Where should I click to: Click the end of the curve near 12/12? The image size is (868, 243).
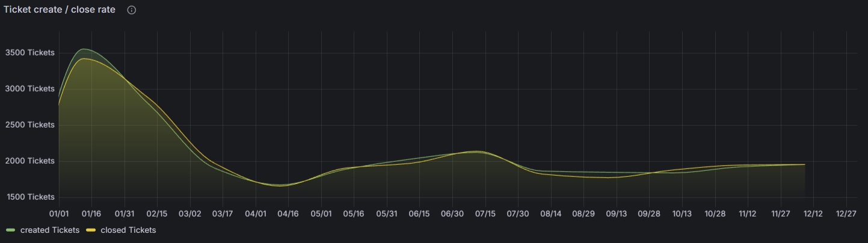[804, 164]
